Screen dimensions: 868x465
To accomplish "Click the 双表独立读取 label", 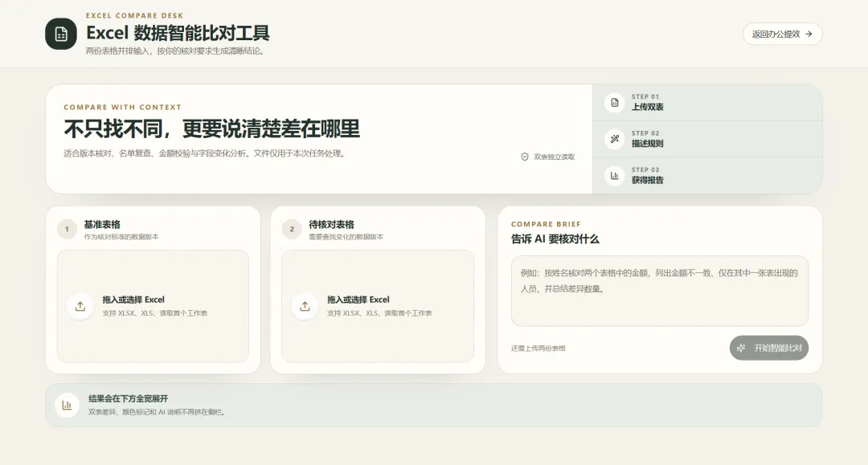I will pos(554,157).
